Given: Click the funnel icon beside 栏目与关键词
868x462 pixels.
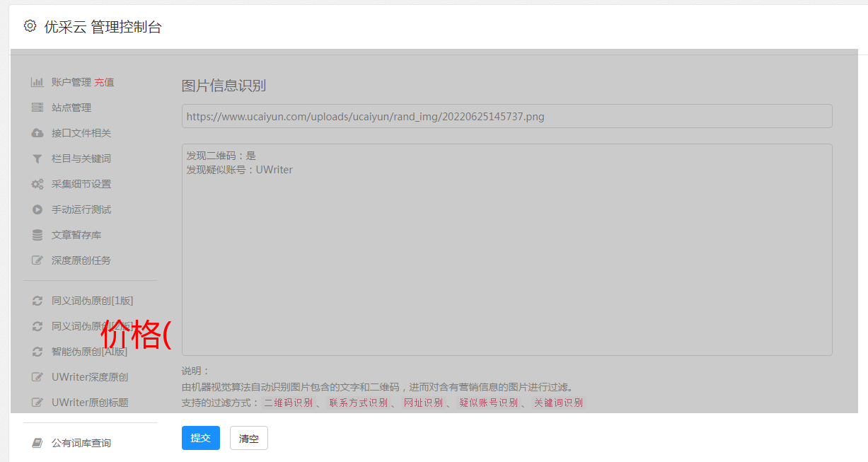Looking at the screenshot, I should [x=37, y=158].
